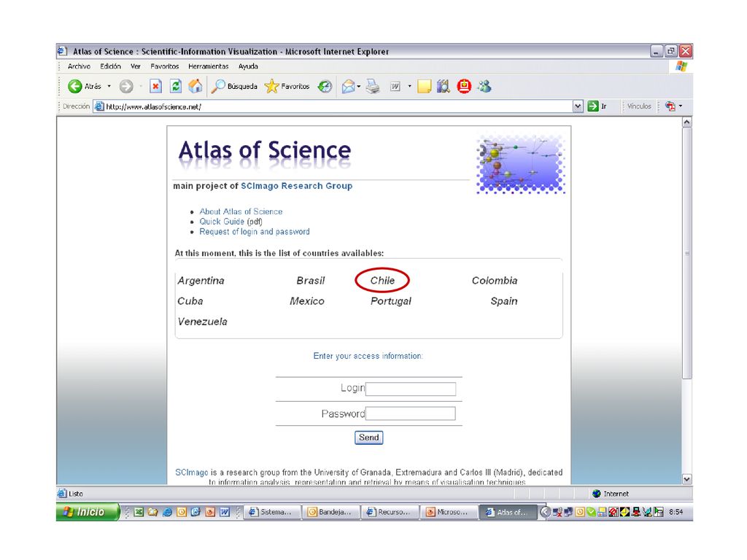
Task: Open the Quick Guide pdf link
Action: click(222, 222)
